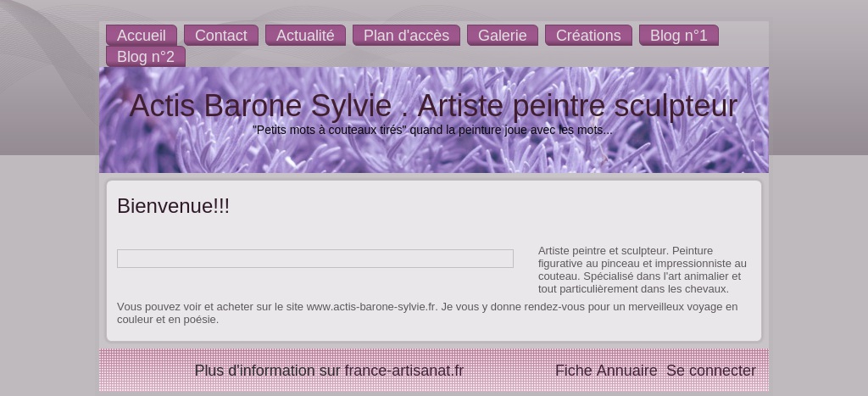Open the Actualité menu item
868x396 pixels.
point(305,36)
